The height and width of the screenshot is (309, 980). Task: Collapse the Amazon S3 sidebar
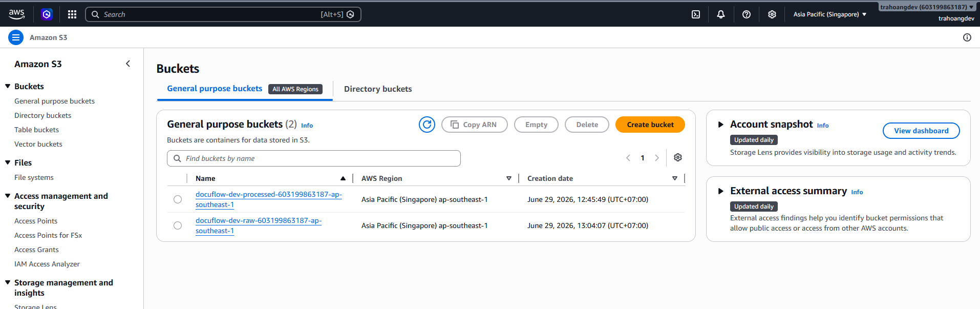click(x=128, y=64)
